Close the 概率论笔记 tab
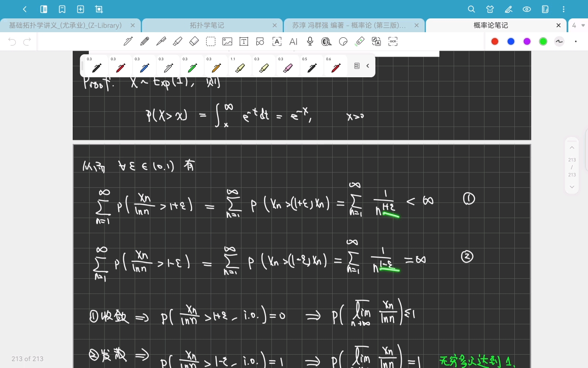 point(559,25)
